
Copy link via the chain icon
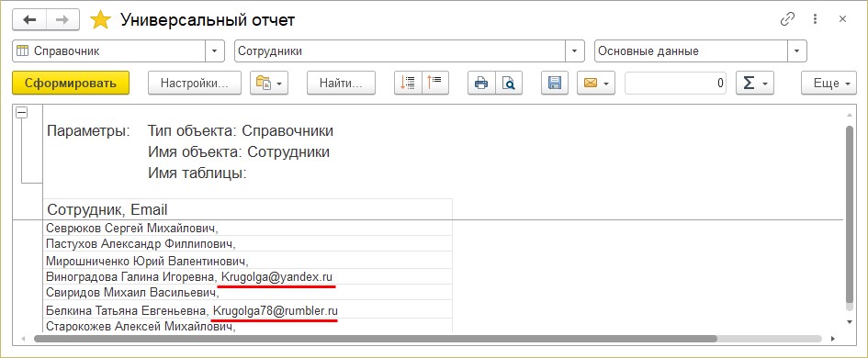tap(787, 19)
